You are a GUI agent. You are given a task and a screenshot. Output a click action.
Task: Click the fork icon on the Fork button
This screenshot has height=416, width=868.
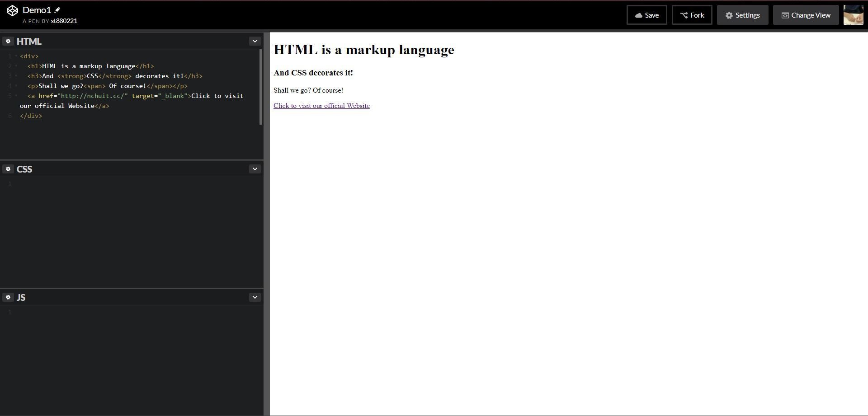click(684, 15)
